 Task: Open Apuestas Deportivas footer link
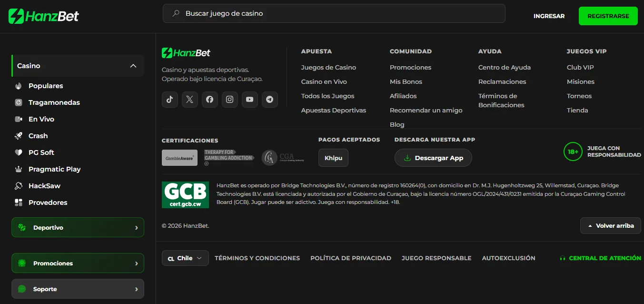(334, 111)
